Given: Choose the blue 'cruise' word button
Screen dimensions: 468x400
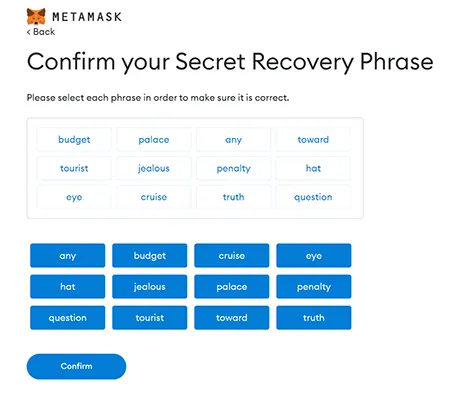Looking at the screenshot, I should pyautogui.click(x=232, y=256).
